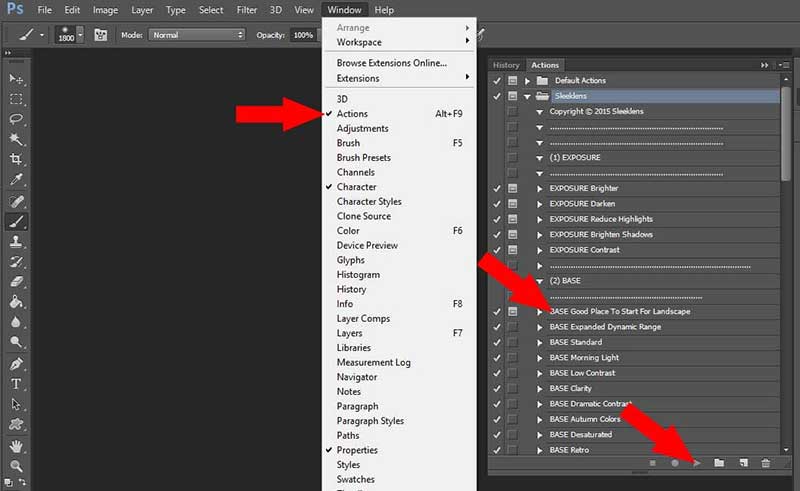Select the Paint Bucket tool
Viewport: 800px width, 491px height.
[x=16, y=302]
